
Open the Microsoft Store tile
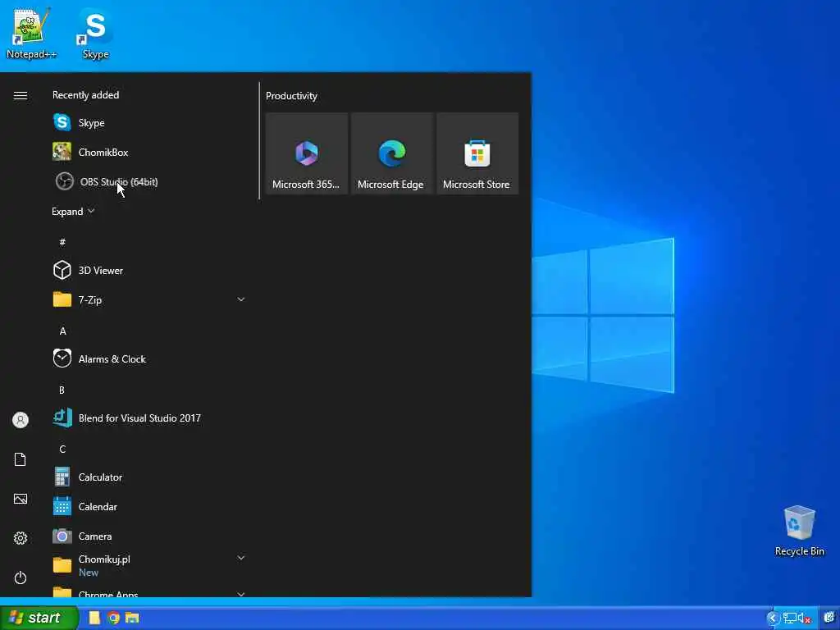477,153
